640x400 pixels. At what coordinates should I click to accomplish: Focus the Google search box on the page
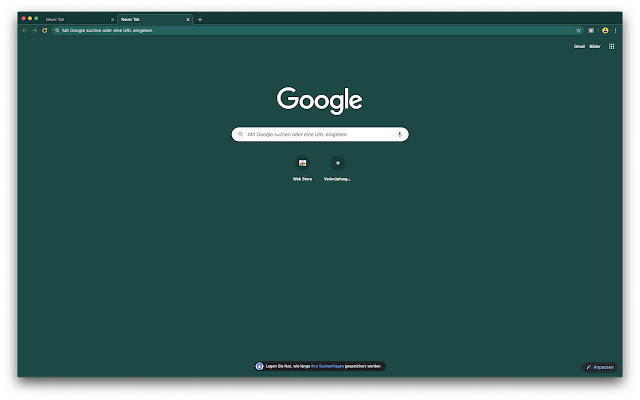pyautogui.click(x=320, y=134)
